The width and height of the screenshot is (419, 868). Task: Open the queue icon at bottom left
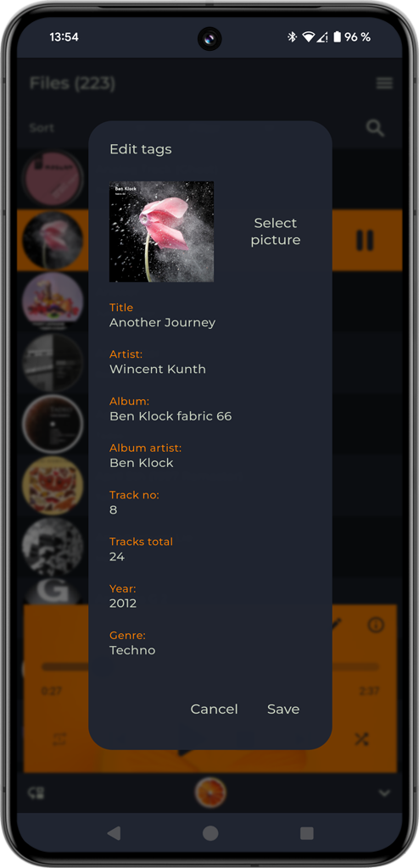pos(36,793)
